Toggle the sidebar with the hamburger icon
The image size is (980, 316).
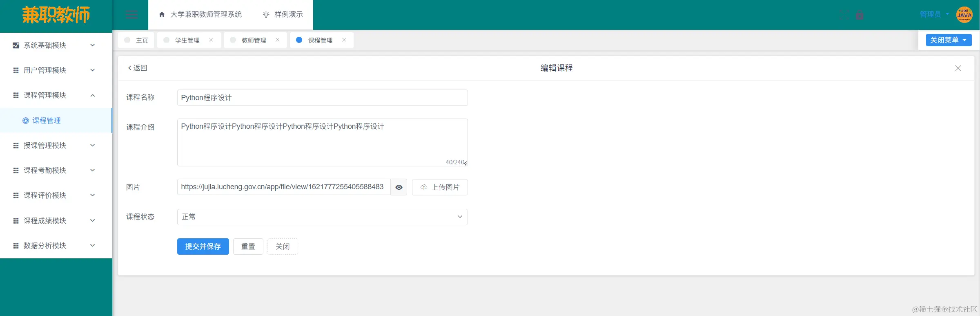tap(131, 15)
